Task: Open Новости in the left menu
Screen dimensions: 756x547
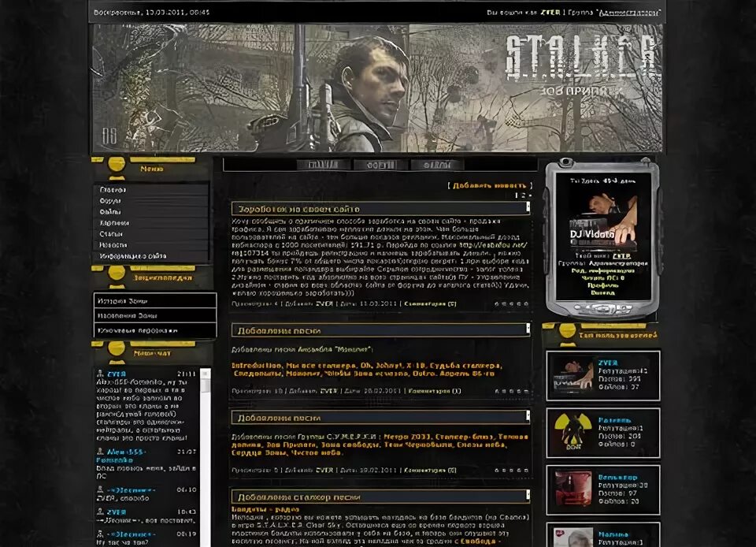Action: 150,245
